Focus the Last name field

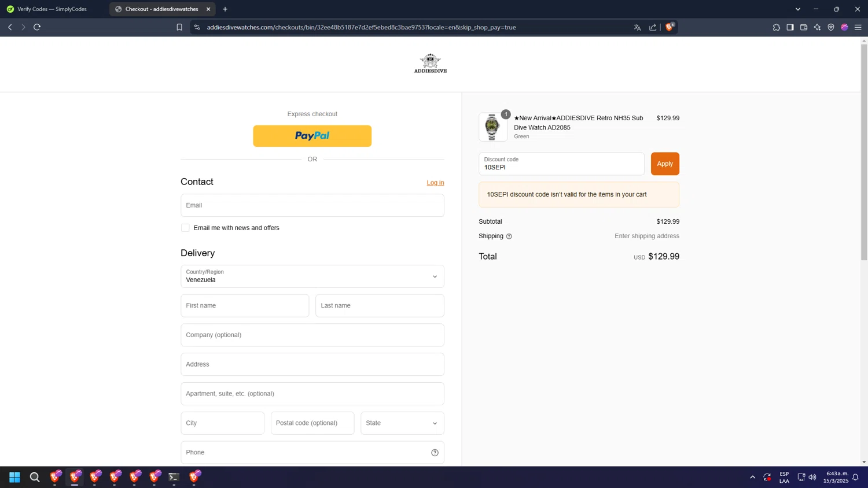[x=380, y=306]
